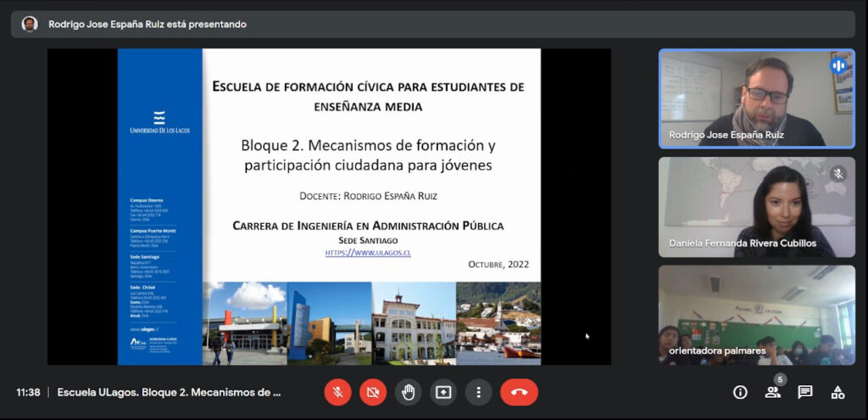Raise your hand in the meeting
The height and width of the screenshot is (420, 868).
click(x=409, y=392)
